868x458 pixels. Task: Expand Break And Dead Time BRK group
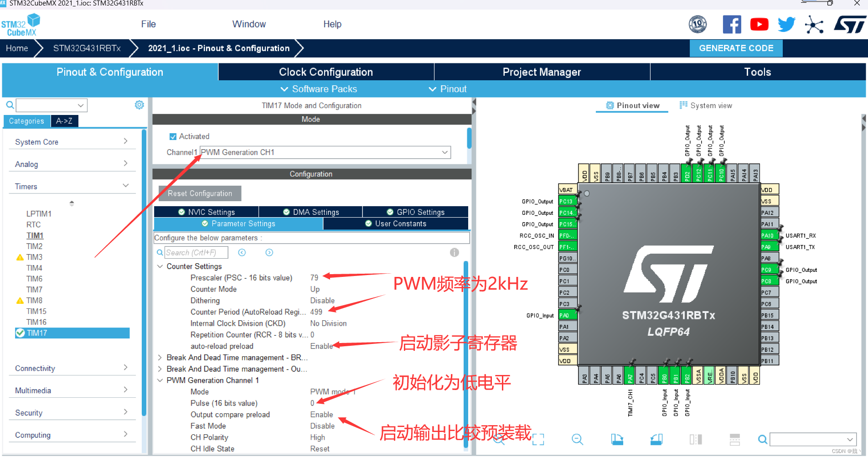160,358
